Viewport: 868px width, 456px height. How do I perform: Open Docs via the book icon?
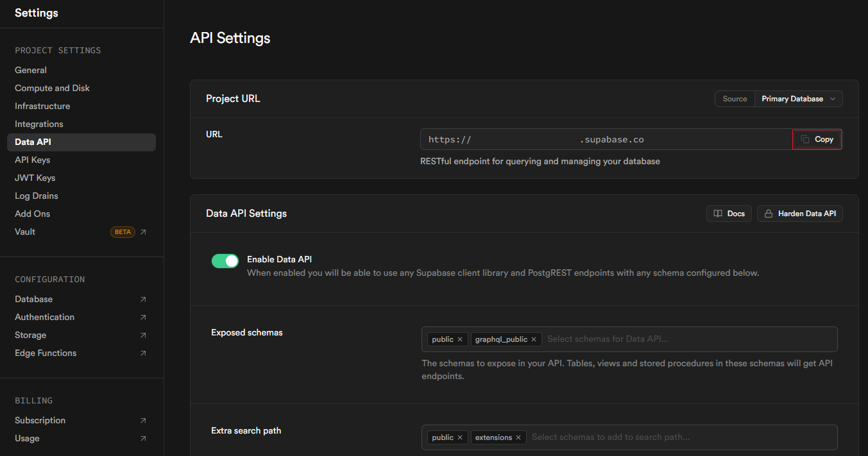[719, 214]
